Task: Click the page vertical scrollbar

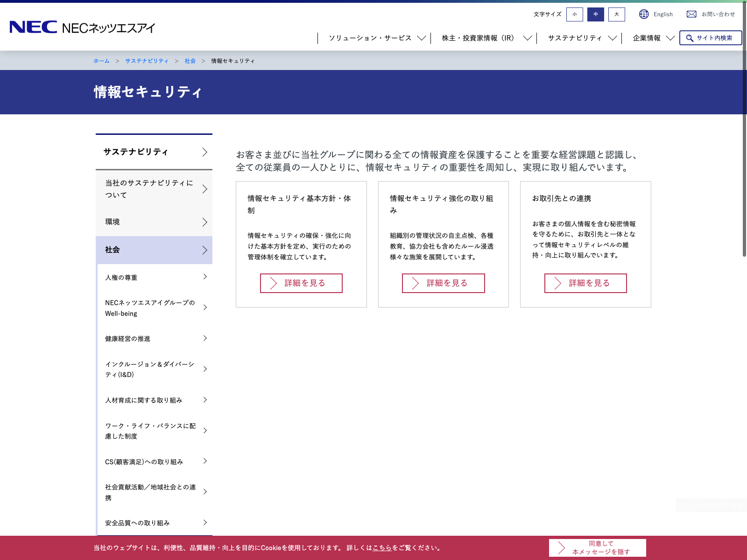Action: tap(744, 140)
